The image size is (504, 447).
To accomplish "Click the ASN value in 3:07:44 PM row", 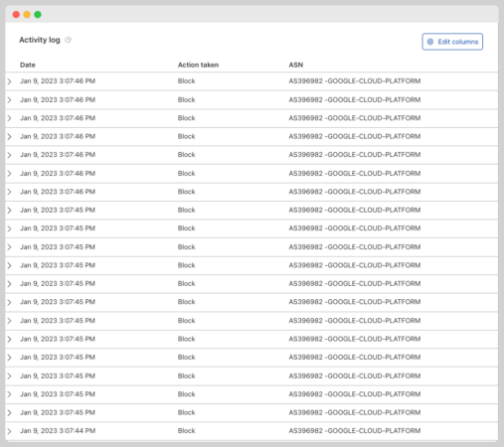I will pyautogui.click(x=355, y=431).
